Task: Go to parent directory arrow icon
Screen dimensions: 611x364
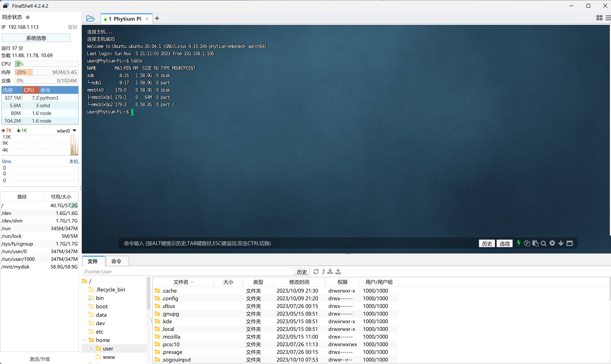Action: pyautogui.click(x=323, y=272)
